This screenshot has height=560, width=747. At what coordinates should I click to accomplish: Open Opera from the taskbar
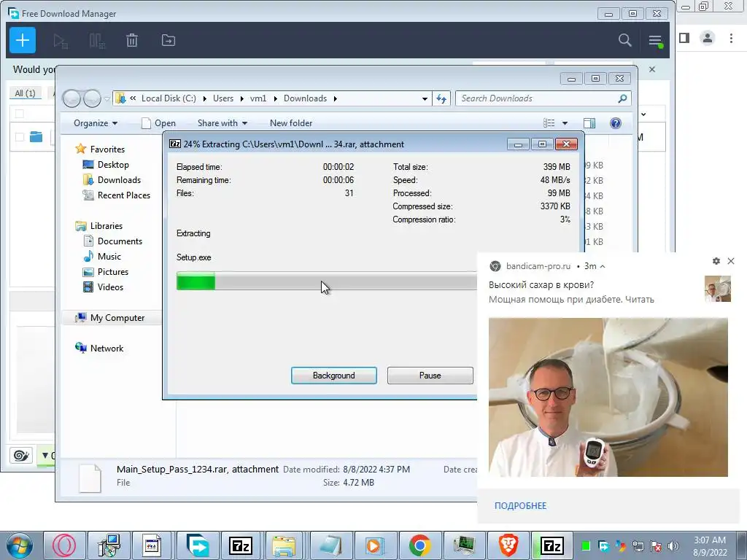pos(64,545)
